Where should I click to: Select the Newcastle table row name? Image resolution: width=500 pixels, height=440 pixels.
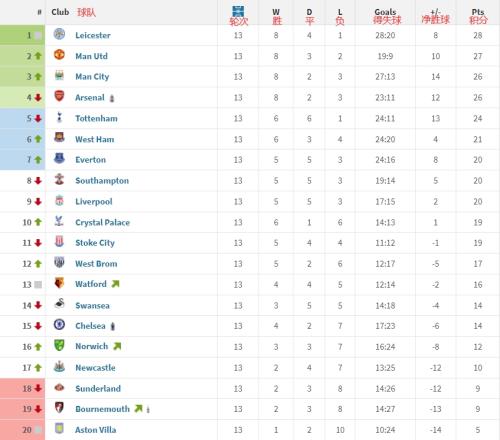click(x=95, y=368)
